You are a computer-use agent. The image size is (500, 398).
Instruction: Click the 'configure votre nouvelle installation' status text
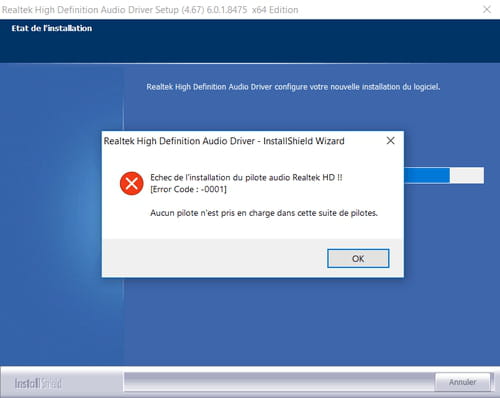click(293, 87)
